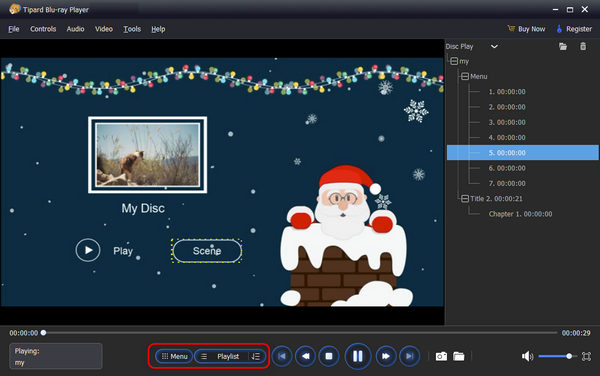
Task: Open the disc Menu button
Action: coord(174,356)
